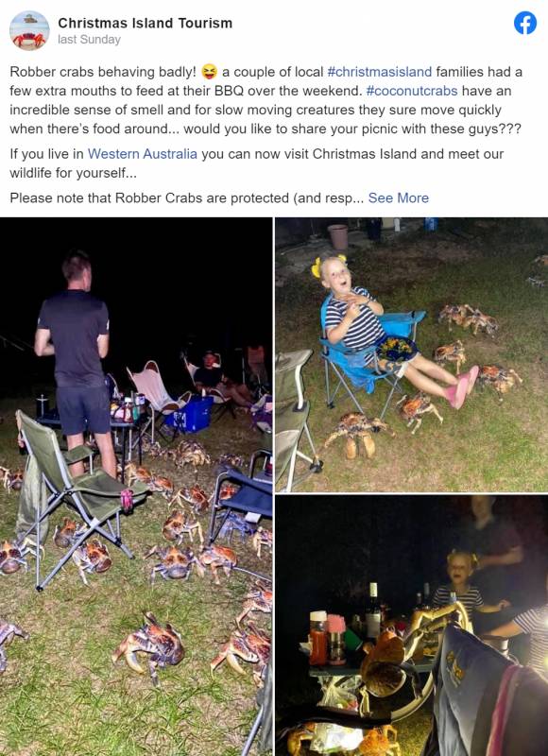The width and height of the screenshot is (548, 756).
Task: Click the Christmas Island Tourism profile picture
Action: (x=29, y=30)
